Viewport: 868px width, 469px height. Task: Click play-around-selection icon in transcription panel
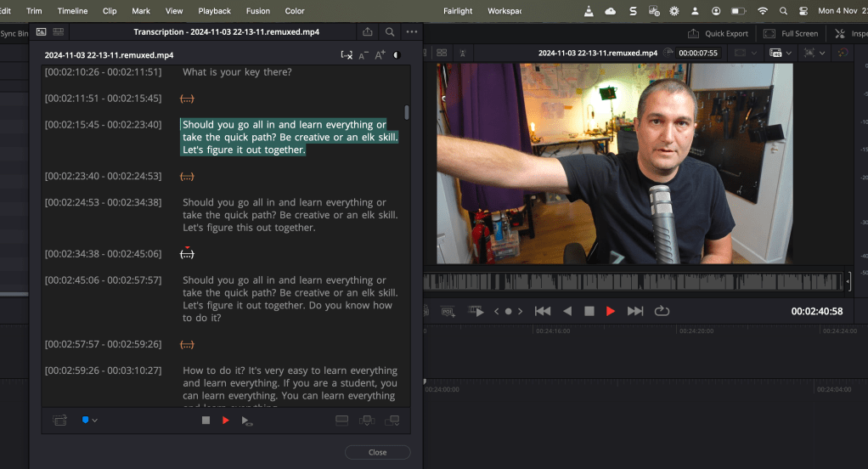coord(247,421)
